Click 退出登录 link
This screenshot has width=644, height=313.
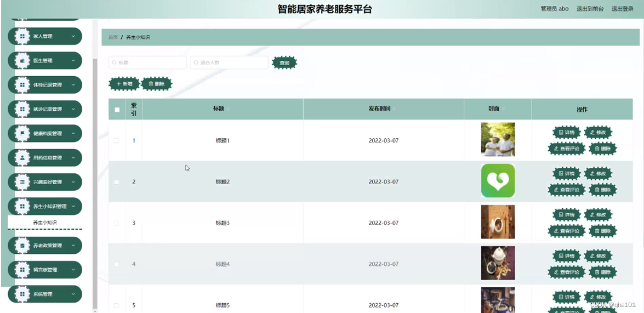tap(622, 9)
